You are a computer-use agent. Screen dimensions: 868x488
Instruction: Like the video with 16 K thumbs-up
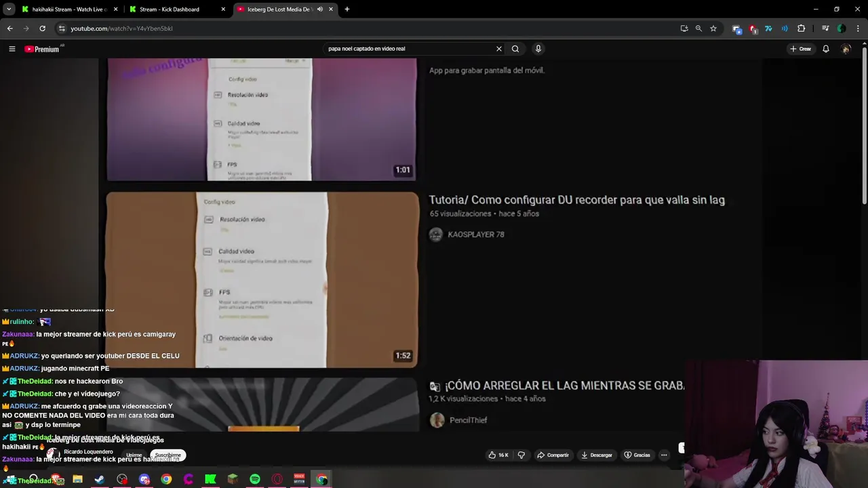[x=498, y=455]
